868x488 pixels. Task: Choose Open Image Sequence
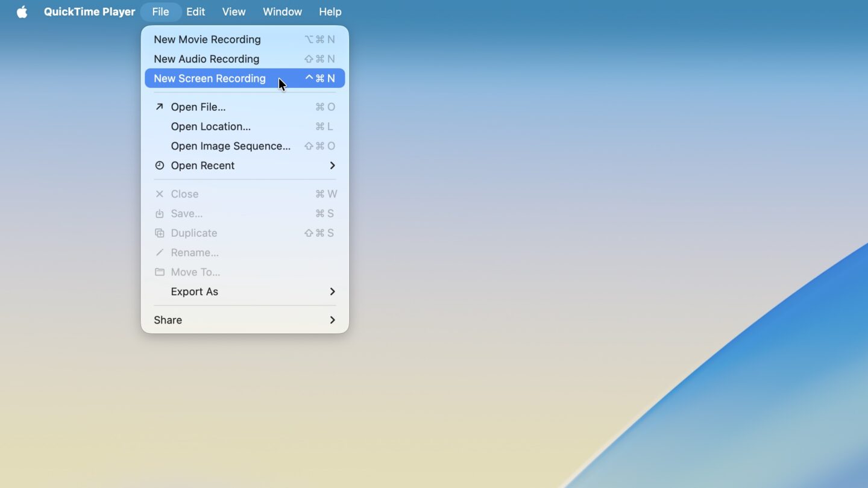pyautogui.click(x=230, y=146)
